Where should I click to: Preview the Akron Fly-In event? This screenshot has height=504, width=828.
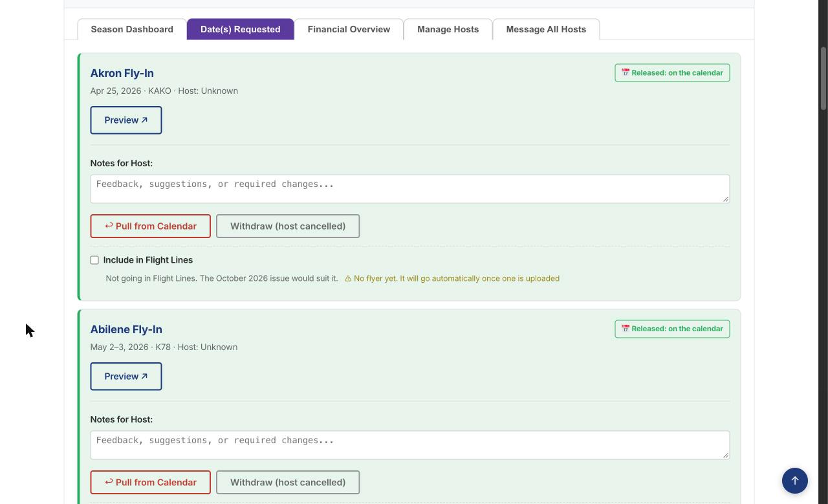pyautogui.click(x=126, y=120)
